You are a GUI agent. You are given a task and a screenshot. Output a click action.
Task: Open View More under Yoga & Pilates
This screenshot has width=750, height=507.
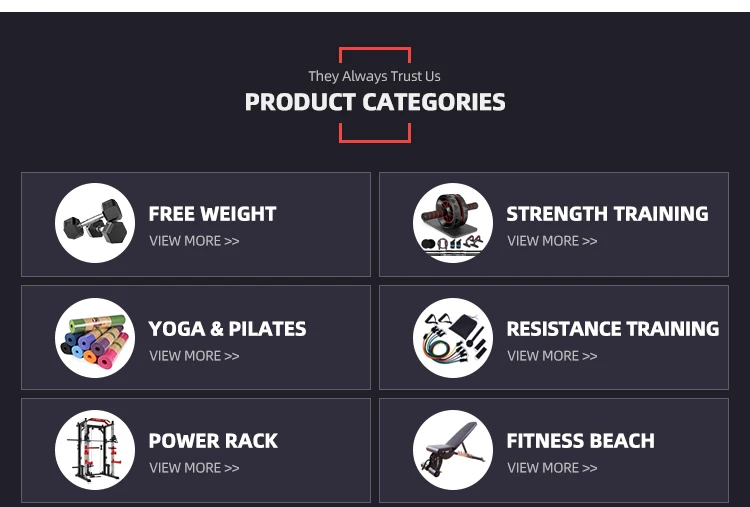(194, 356)
